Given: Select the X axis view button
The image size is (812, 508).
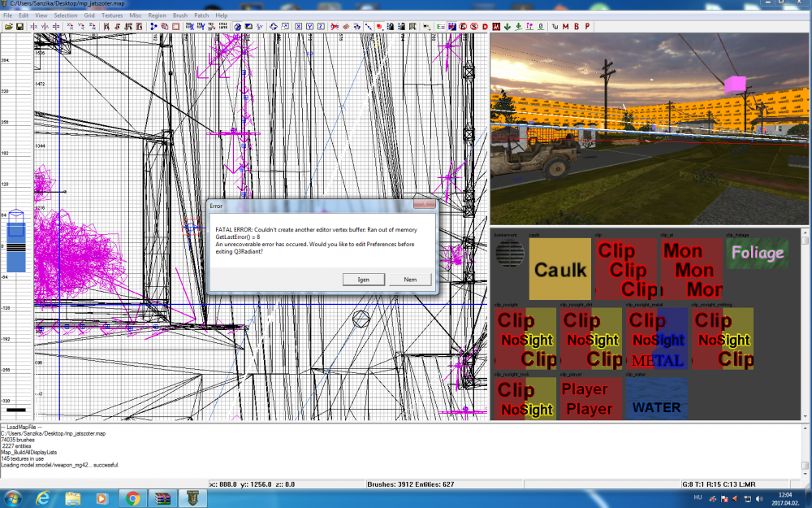Looking at the screenshot, I should click(299, 26).
